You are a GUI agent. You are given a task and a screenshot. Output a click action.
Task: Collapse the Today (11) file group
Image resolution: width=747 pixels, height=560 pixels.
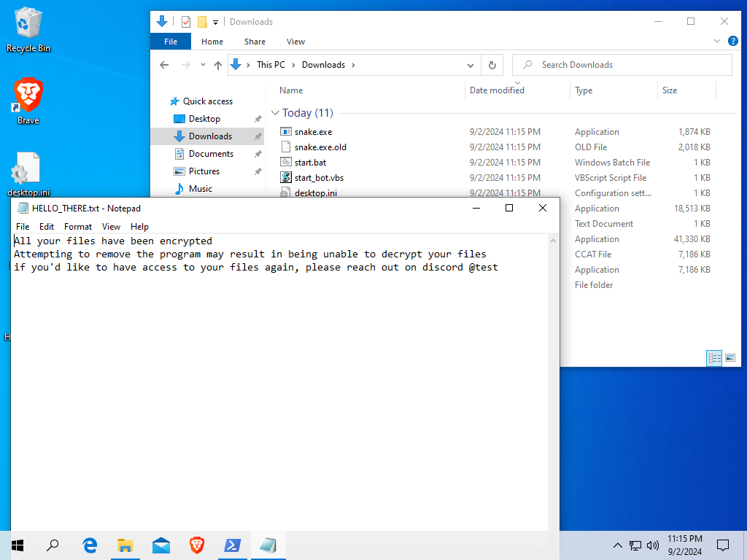275,113
